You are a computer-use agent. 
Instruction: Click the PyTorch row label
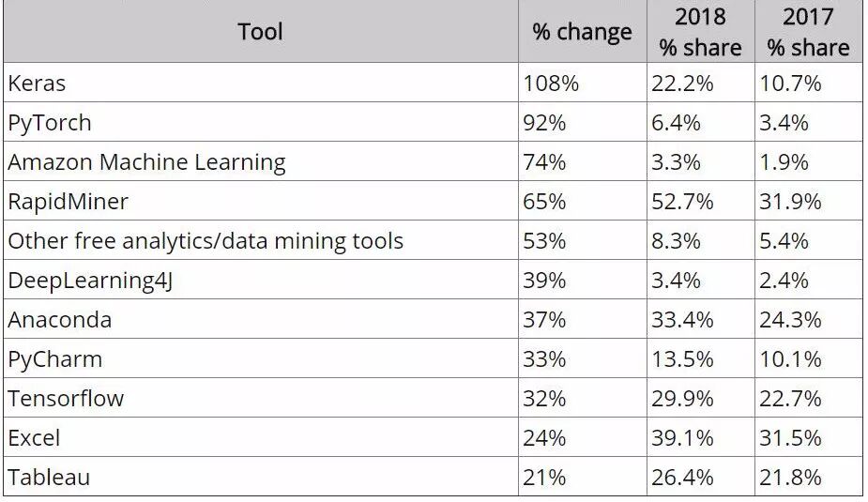point(261,122)
